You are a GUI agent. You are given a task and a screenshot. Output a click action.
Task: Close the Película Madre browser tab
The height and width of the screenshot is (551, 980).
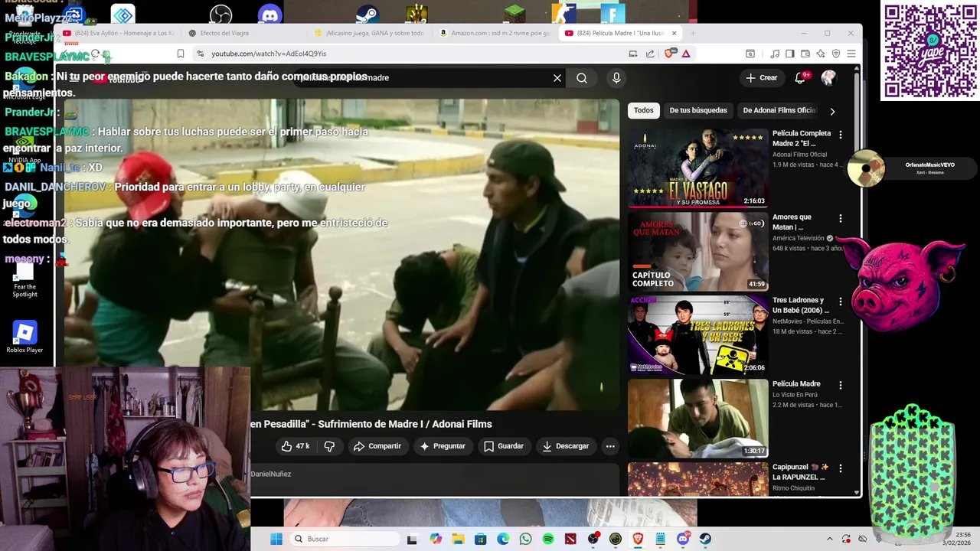(674, 33)
